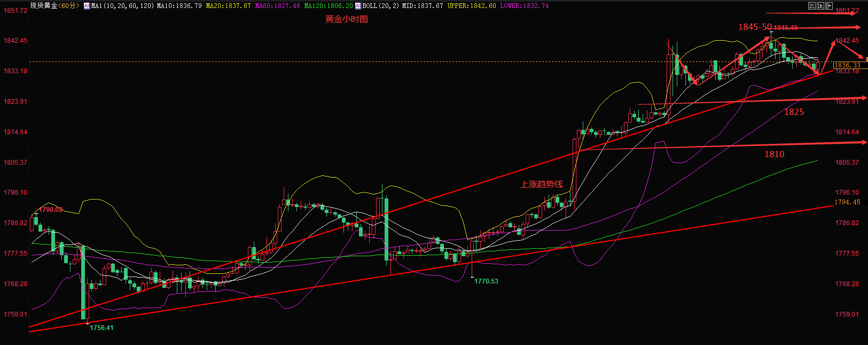This screenshot has height=345, width=868.
Task: Click the current price tag 1836.33
Action: (847, 65)
